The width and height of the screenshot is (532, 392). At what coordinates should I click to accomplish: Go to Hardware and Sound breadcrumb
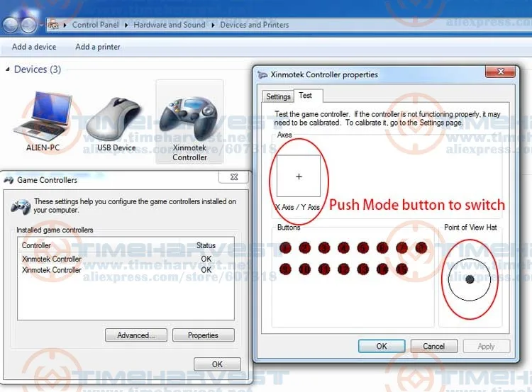click(x=170, y=25)
